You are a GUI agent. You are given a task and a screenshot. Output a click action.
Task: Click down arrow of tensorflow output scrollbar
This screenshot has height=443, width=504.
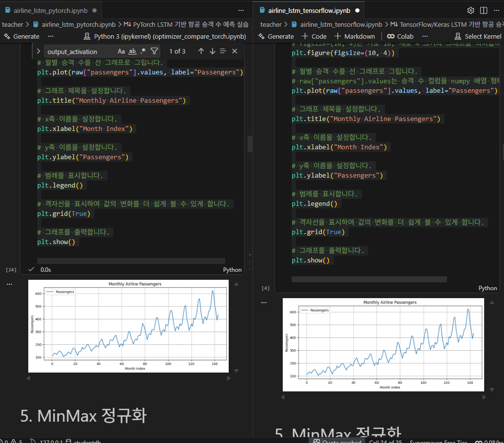tap(492, 389)
